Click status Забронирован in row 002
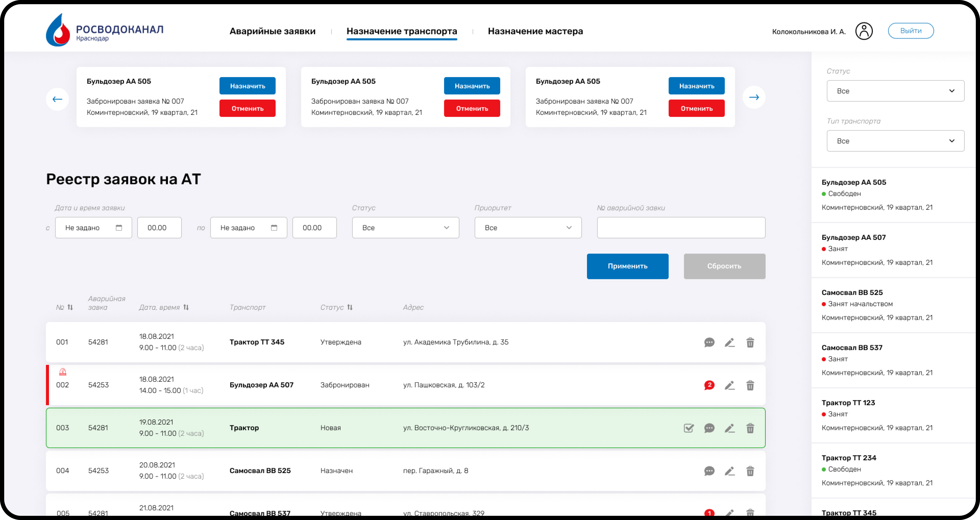 [x=345, y=385]
